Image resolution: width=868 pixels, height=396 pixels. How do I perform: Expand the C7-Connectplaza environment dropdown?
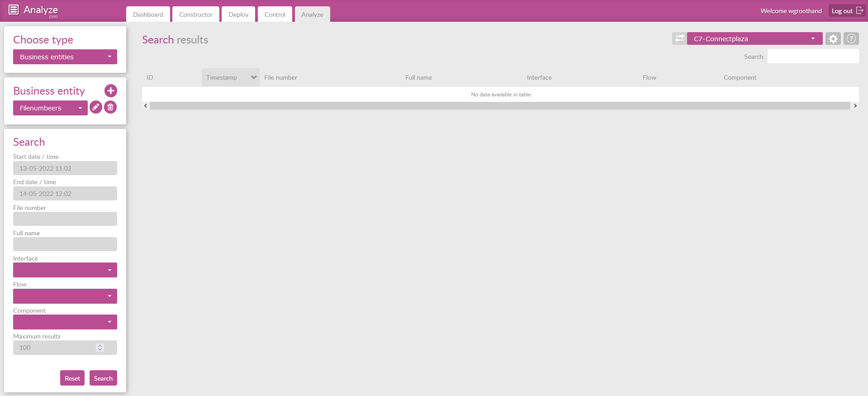pos(754,39)
